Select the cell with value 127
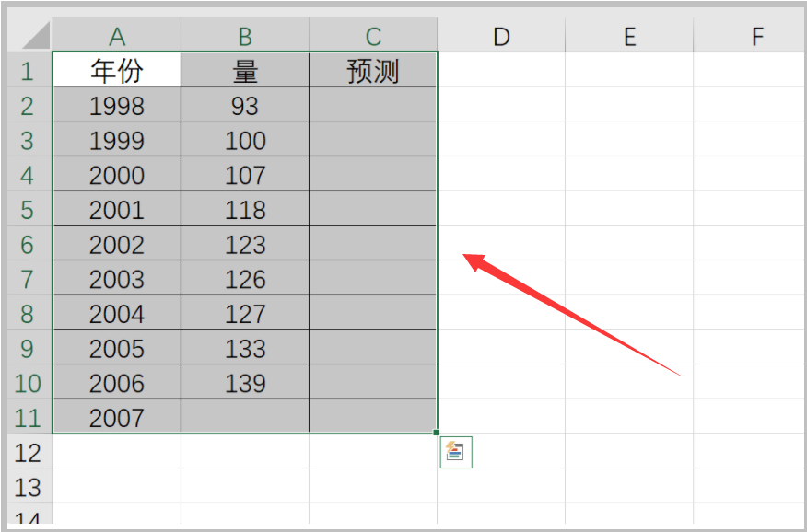 (245, 313)
